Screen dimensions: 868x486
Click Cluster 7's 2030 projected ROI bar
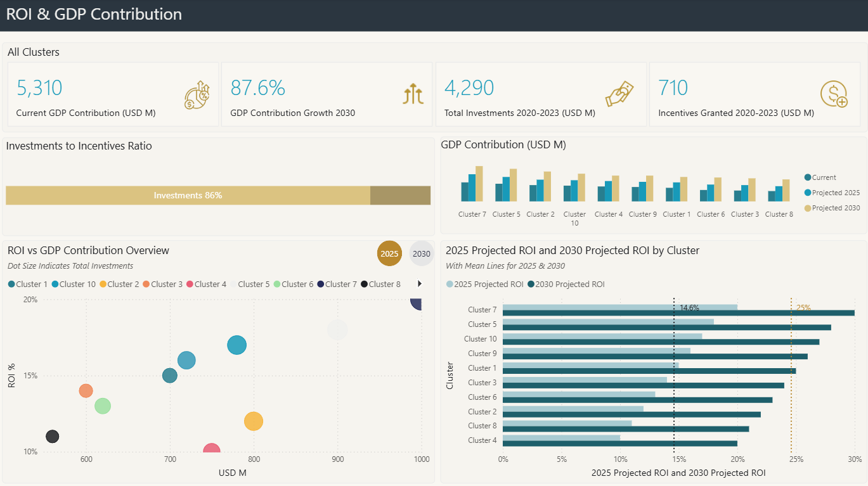point(678,313)
